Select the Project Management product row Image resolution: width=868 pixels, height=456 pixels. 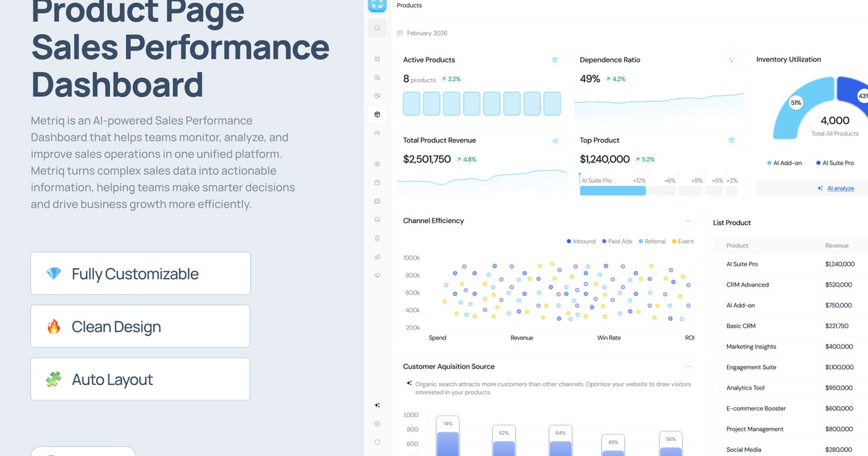pos(791,429)
